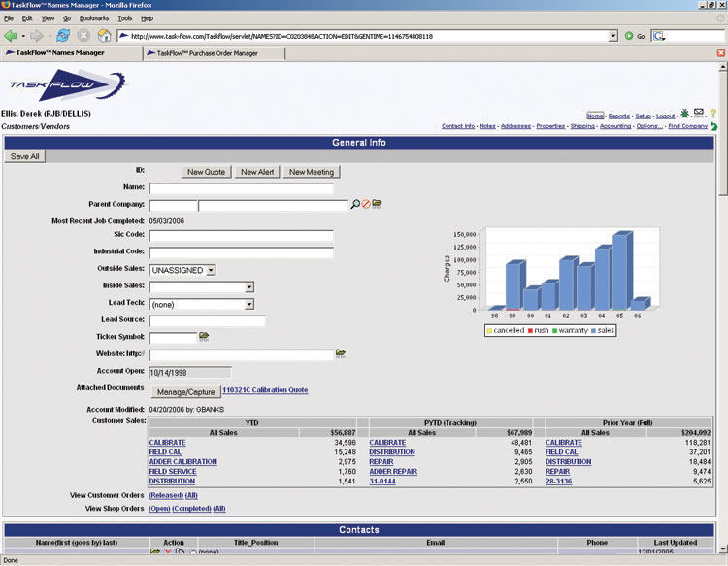This screenshot has height=566, width=728.
Task: Go to Contact Info section link
Action: (458, 126)
